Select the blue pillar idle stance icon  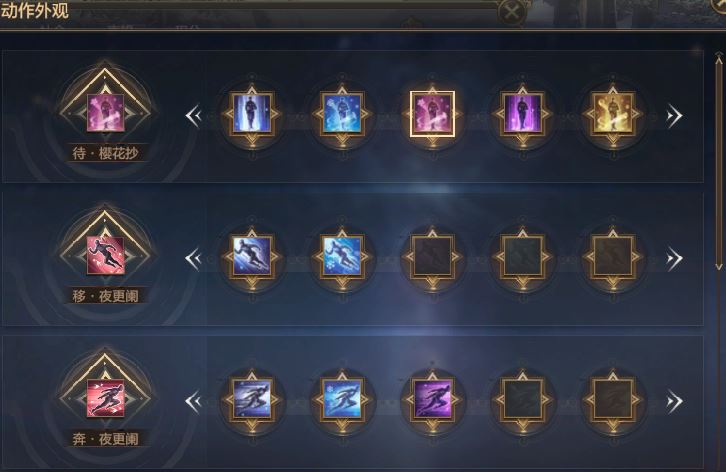pos(252,114)
